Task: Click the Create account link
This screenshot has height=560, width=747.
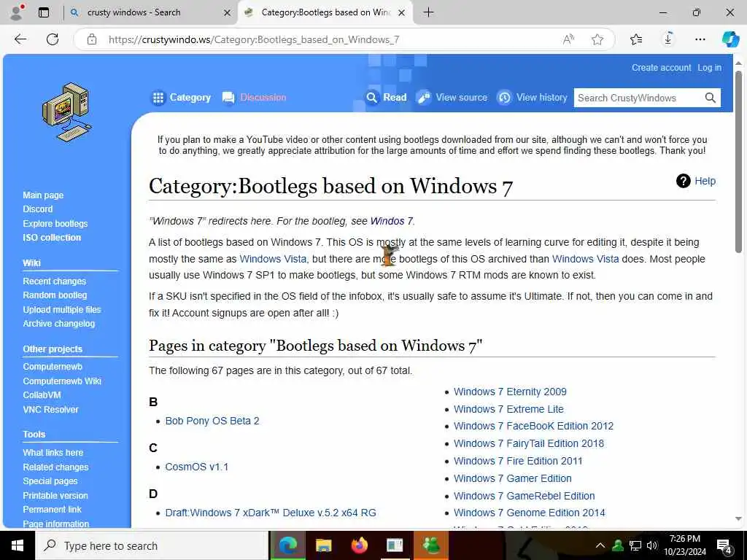Action: point(661,68)
